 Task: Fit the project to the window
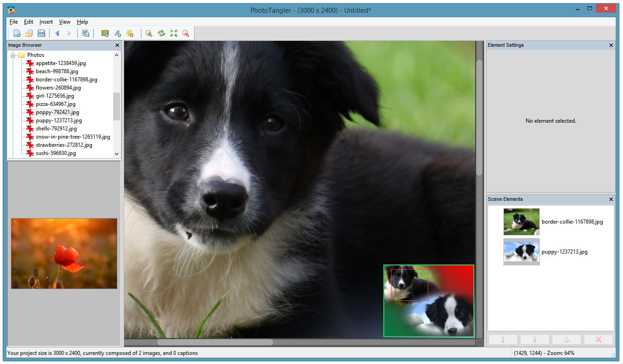coord(173,33)
